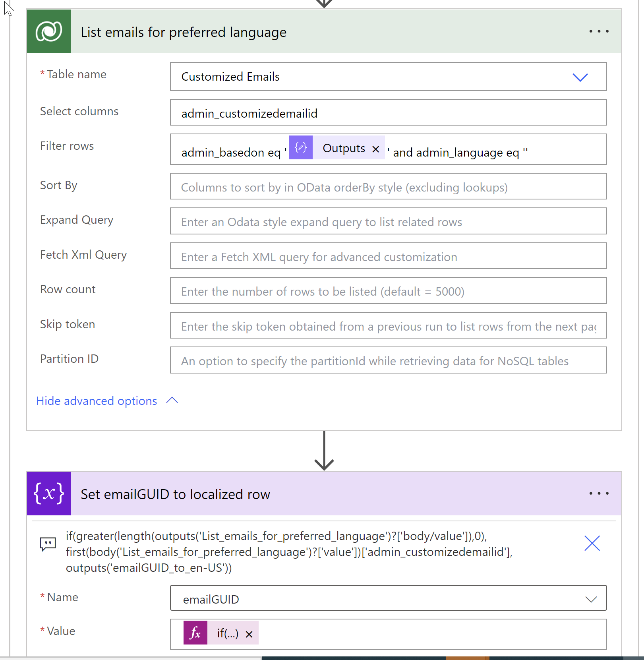Click the variable icon on Set emailGUID step
Image resolution: width=644 pixels, height=660 pixels.
tap(48, 494)
